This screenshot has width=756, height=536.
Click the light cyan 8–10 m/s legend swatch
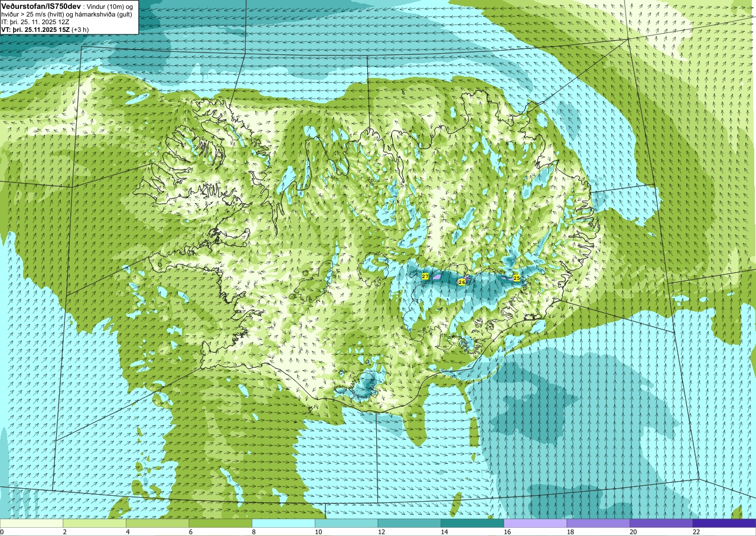(283, 523)
